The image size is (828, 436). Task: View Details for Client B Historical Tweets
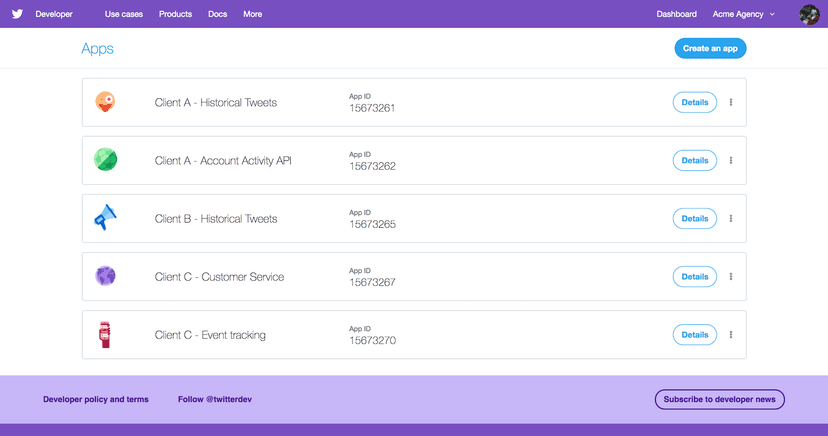(694, 219)
